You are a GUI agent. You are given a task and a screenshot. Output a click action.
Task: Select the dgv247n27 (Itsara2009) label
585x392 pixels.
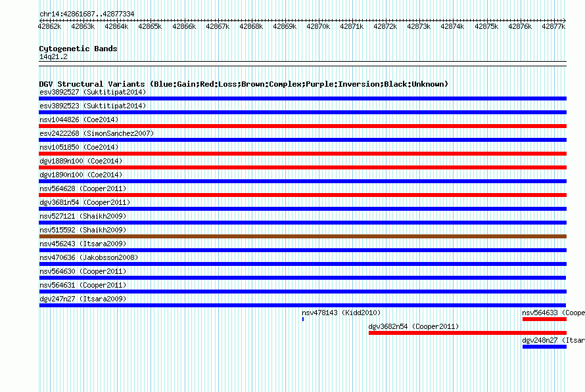pos(83,299)
